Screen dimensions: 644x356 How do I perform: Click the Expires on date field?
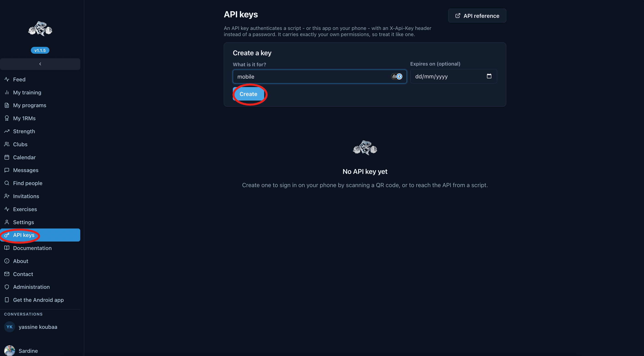(x=453, y=76)
